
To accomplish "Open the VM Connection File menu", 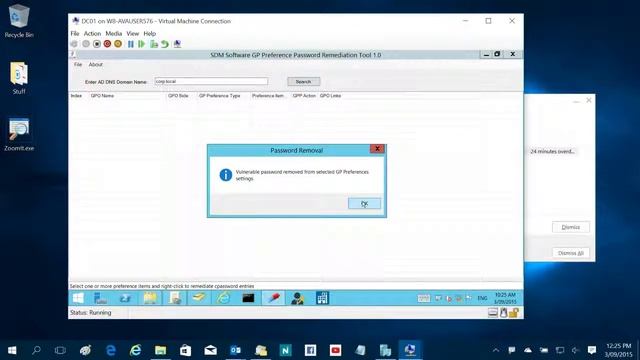I will point(75,33).
